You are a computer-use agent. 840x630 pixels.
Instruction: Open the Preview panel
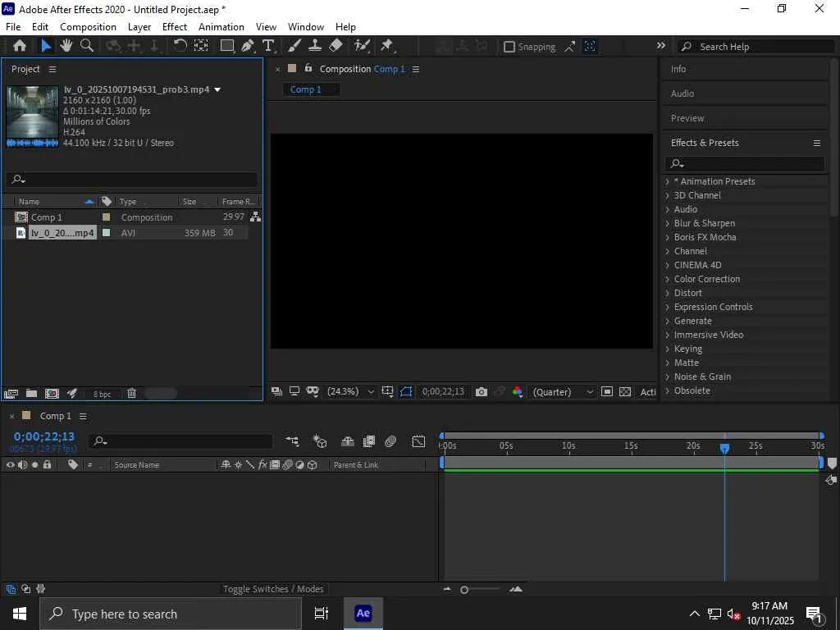pos(687,118)
